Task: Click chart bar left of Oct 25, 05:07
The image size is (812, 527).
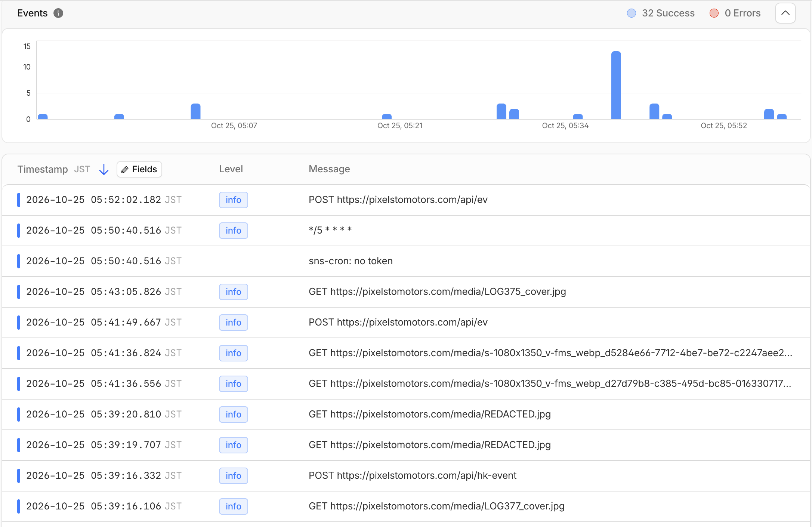Action: [x=195, y=111]
